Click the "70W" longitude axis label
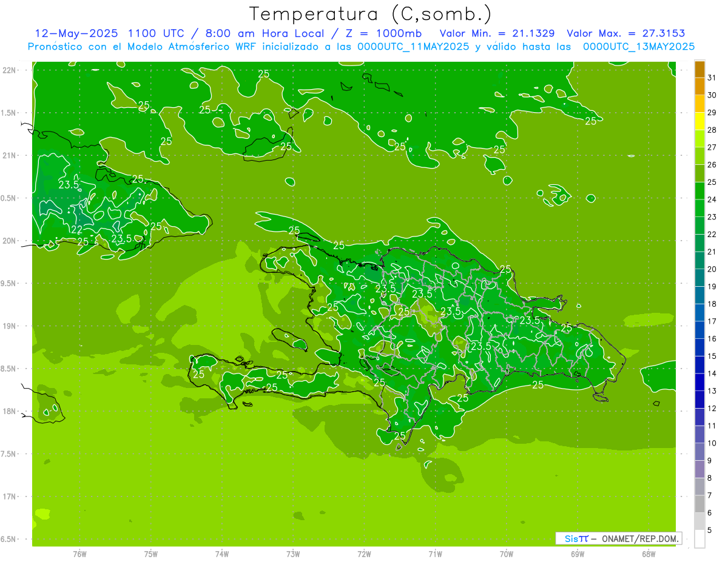Viewport: 728px width, 562px height. 507,554
